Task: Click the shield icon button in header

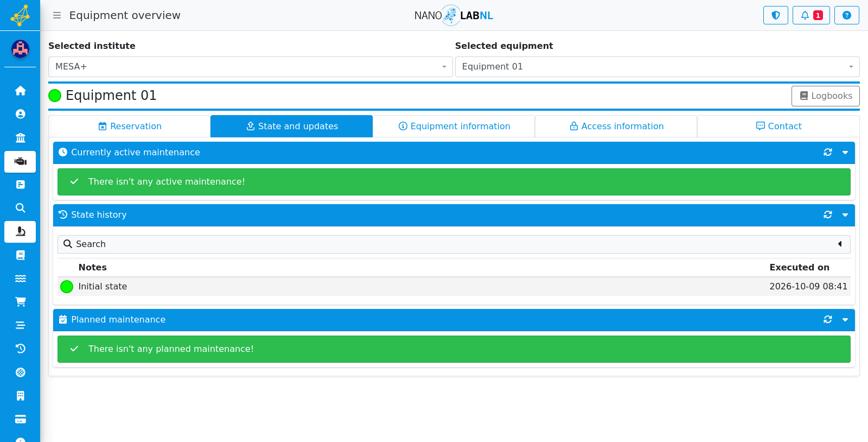Action: pyautogui.click(x=776, y=15)
